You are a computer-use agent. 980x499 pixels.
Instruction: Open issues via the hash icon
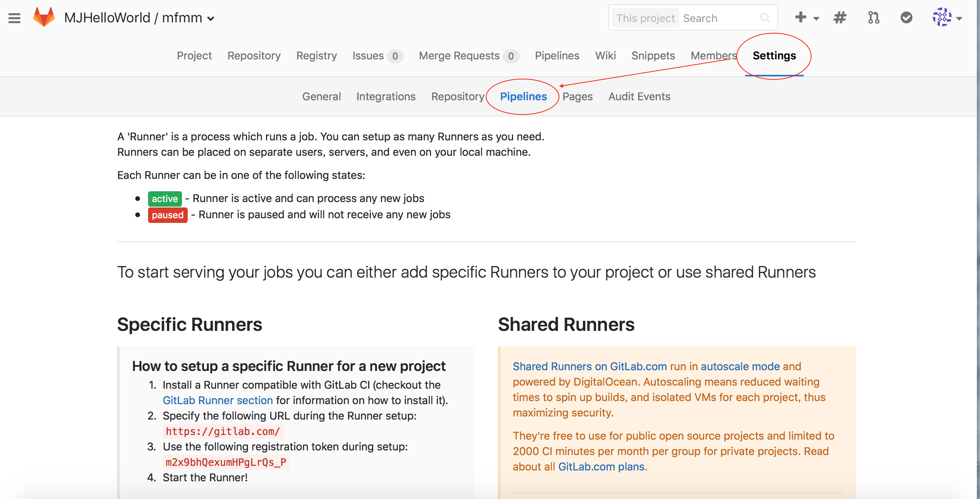pyautogui.click(x=840, y=18)
